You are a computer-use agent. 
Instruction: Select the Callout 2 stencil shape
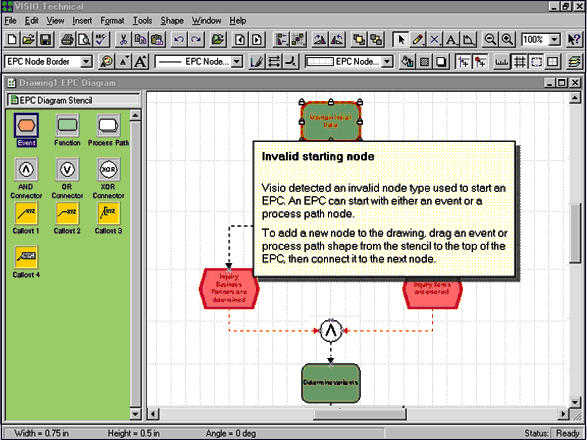pyautogui.click(x=67, y=218)
